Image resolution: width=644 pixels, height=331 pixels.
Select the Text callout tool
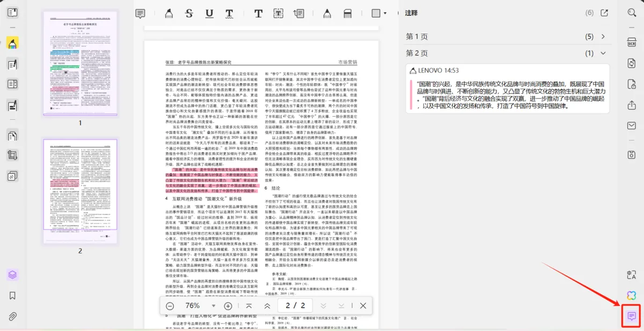[299, 13]
